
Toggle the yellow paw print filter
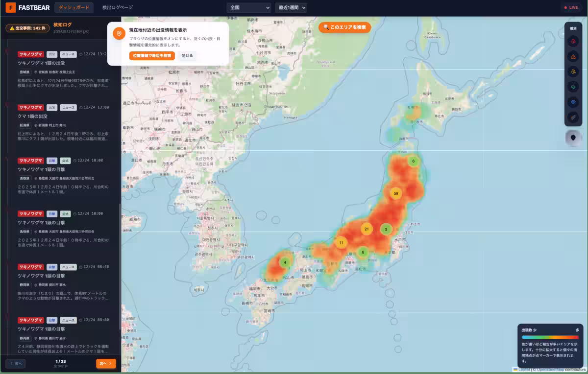(x=573, y=72)
